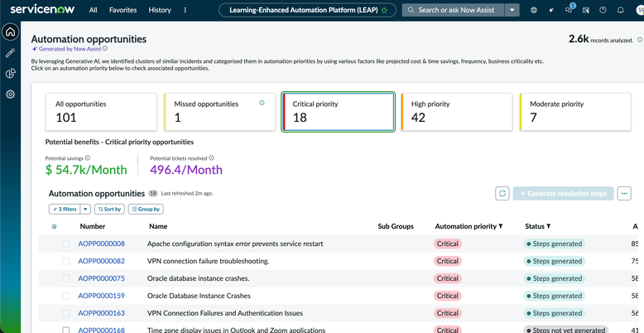Open the History menu
Image resolution: width=644 pixels, height=333 pixels.
[x=160, y=10]
